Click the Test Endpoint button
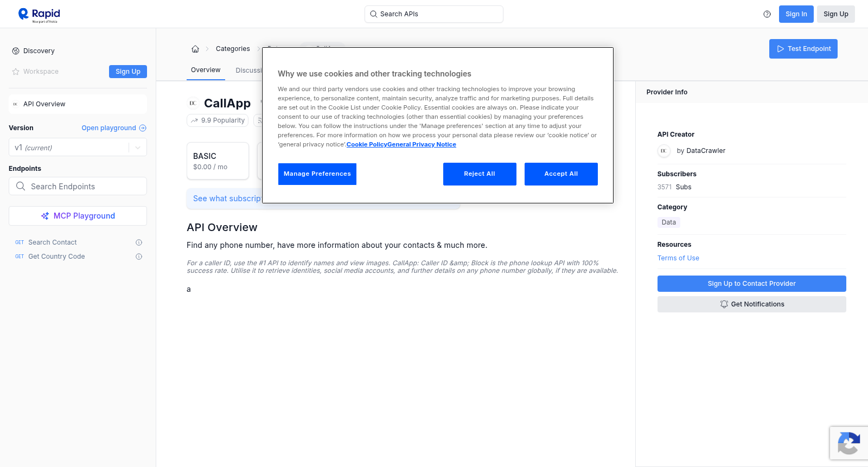 [x=803, y=49]
